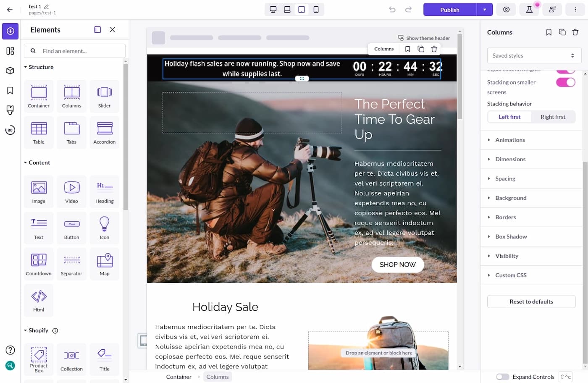The height and width of the screenshot is (383, 588).
Task: Switch to mobile device preview
Action: (x=316, y=10)
